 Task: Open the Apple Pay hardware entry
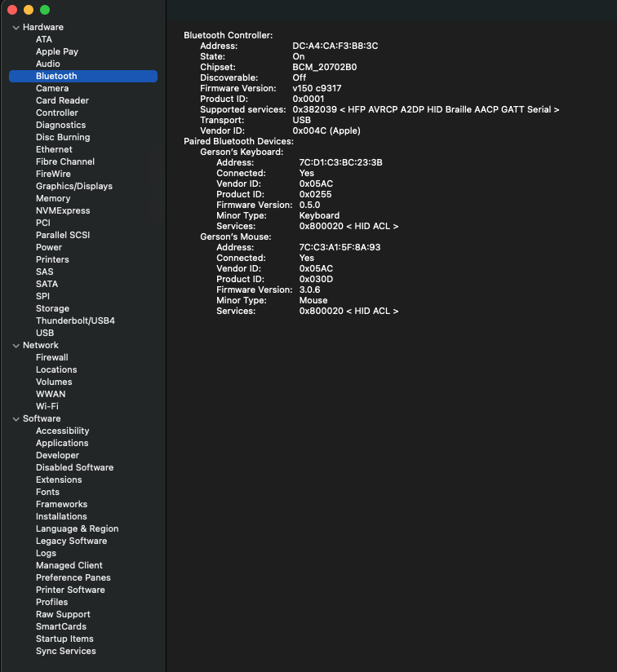57,51
